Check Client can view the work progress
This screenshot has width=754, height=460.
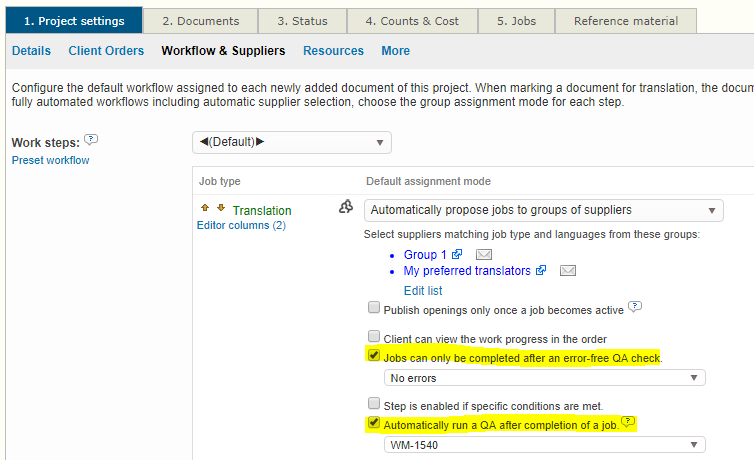click(374, 338)
